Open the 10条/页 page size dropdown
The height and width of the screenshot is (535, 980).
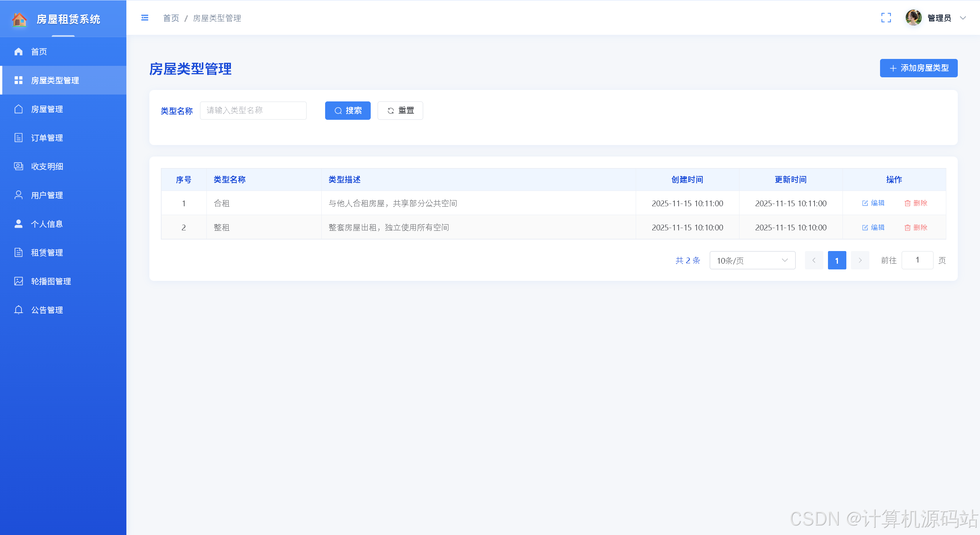(x=752, y=260)
